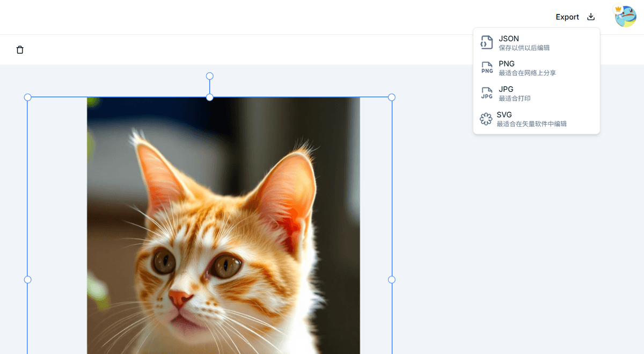Click empty canvas area right of selection
This screenshot has height=354, width=644.
point(510,242)
